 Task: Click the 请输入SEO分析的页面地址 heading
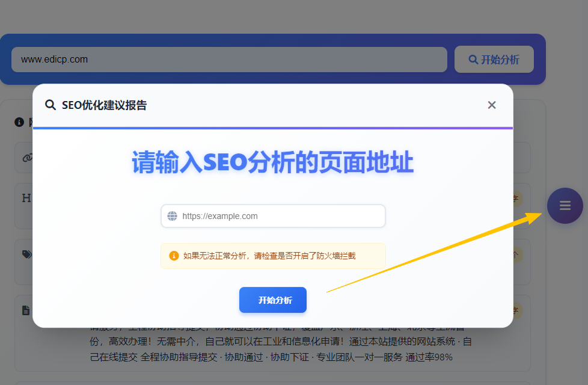pyautogui.click(x=272, y=163)
